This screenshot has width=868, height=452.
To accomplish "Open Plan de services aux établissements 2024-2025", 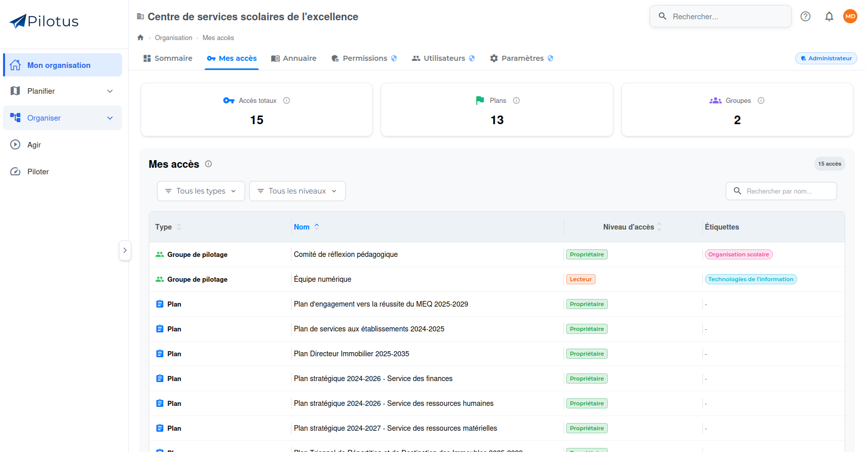I will point(369,329).
